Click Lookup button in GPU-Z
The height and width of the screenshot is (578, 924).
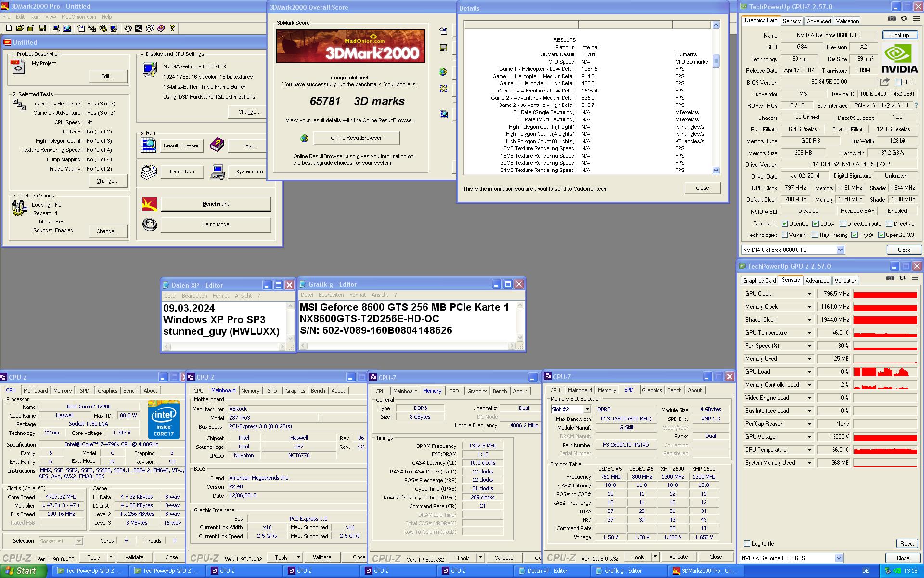(899, 35)
